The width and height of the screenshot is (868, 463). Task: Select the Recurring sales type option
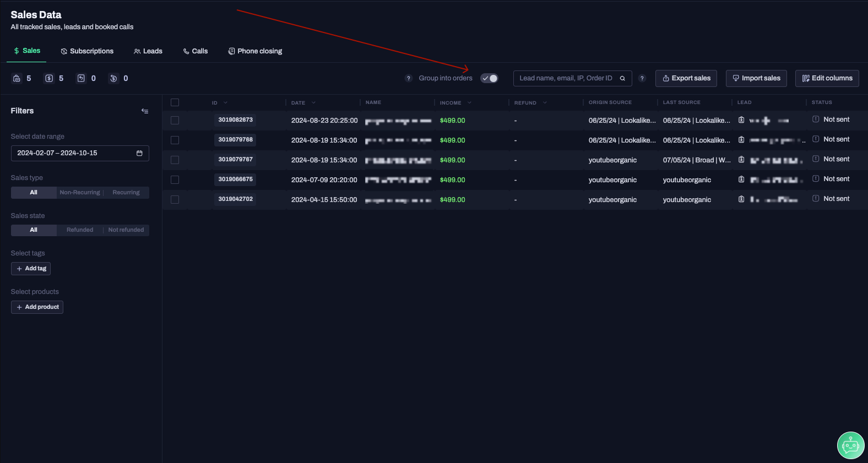[126, 193]
